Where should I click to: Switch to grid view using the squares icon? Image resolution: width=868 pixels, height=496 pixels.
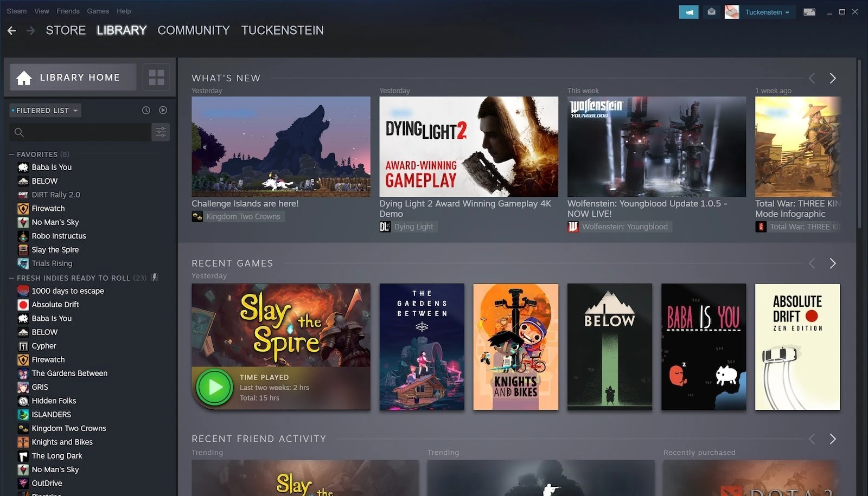coord(156,77)
